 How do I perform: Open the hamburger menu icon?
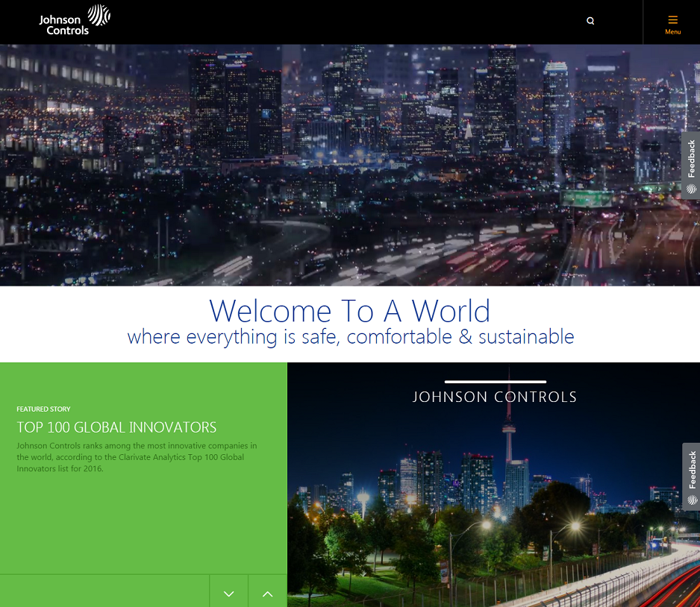pos(672,19)
